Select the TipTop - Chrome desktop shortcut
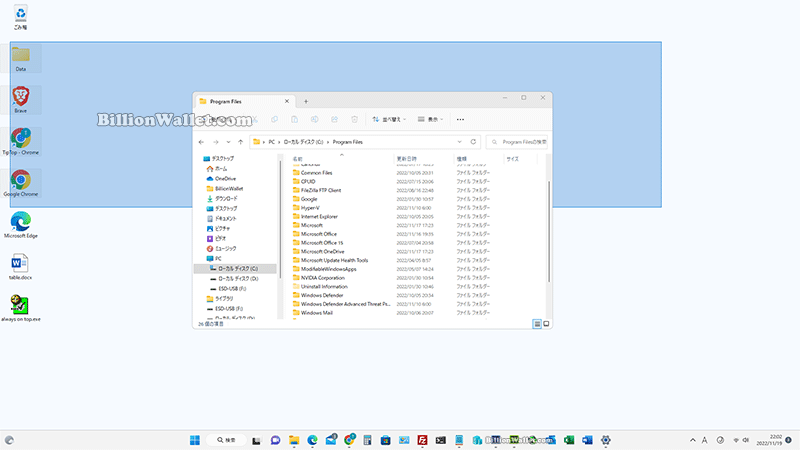The image size is (800, 450). [x=20, y=142]
